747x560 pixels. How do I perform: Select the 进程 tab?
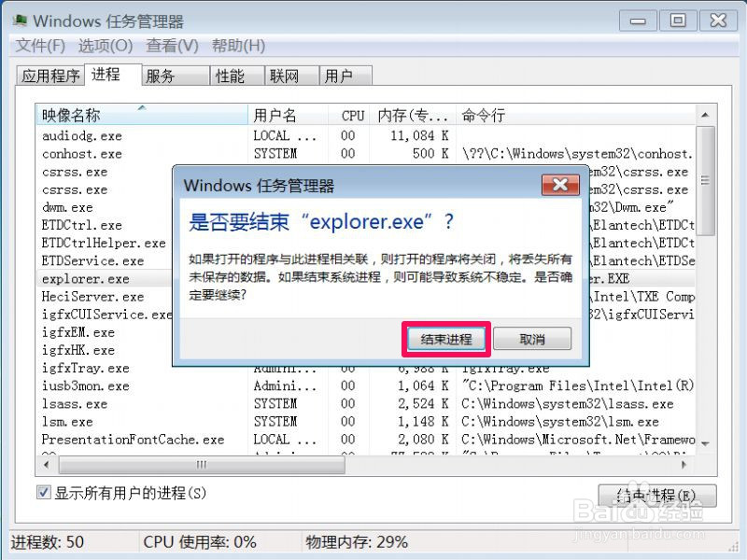click(x=112, y=75)
